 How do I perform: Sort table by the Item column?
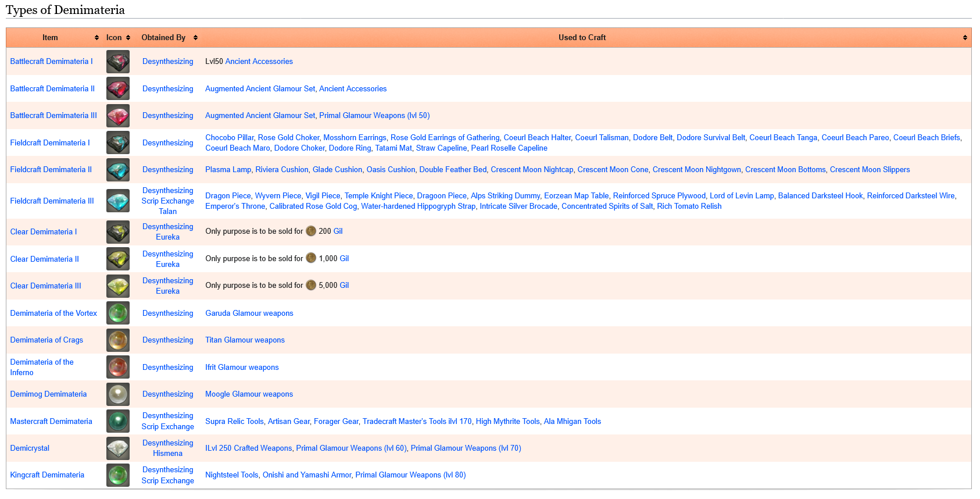(x=54, y=38)
